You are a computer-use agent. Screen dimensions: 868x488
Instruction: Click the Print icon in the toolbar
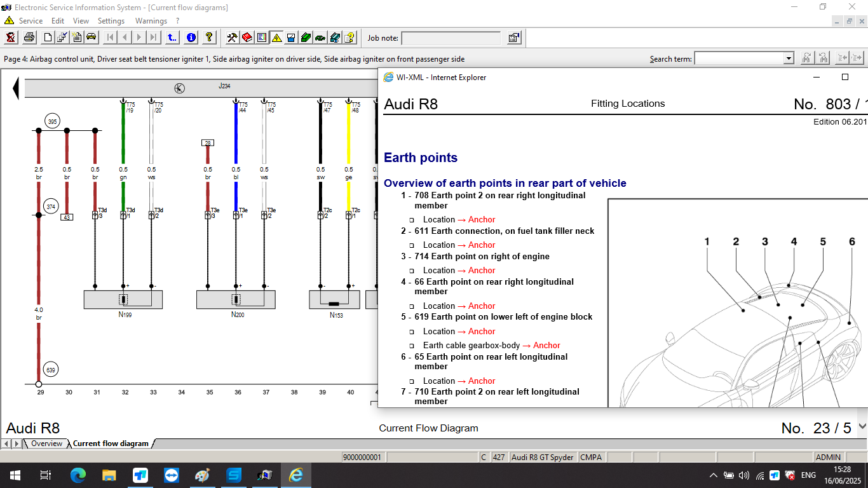30,37
